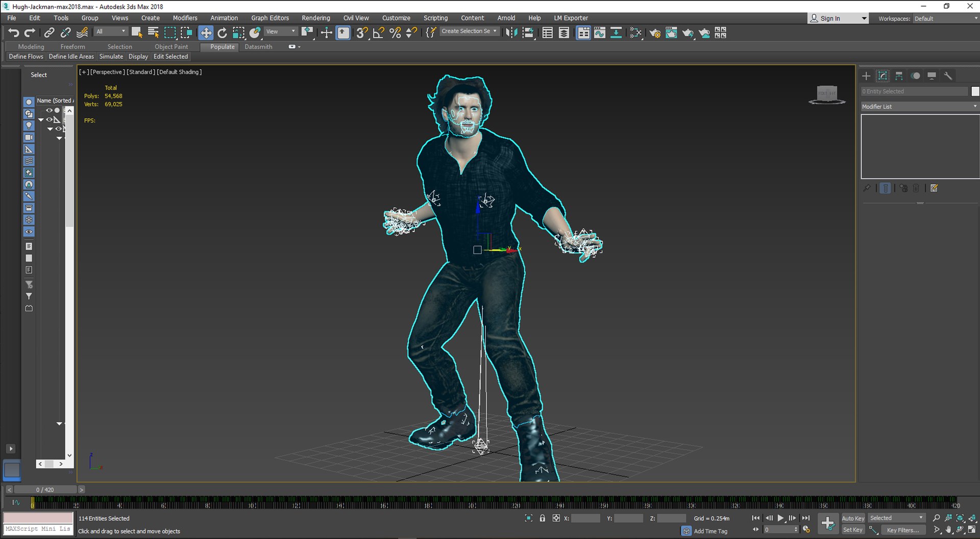Expand the Modifier List dropdown
The image size is (980, 539).
[x=919, y=107]
